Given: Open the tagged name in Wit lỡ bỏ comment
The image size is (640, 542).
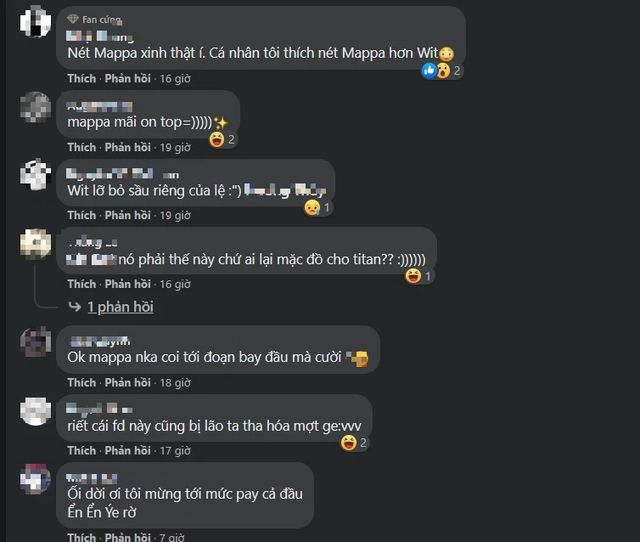Looking at the screenshot, I should (x=285, y=191).
